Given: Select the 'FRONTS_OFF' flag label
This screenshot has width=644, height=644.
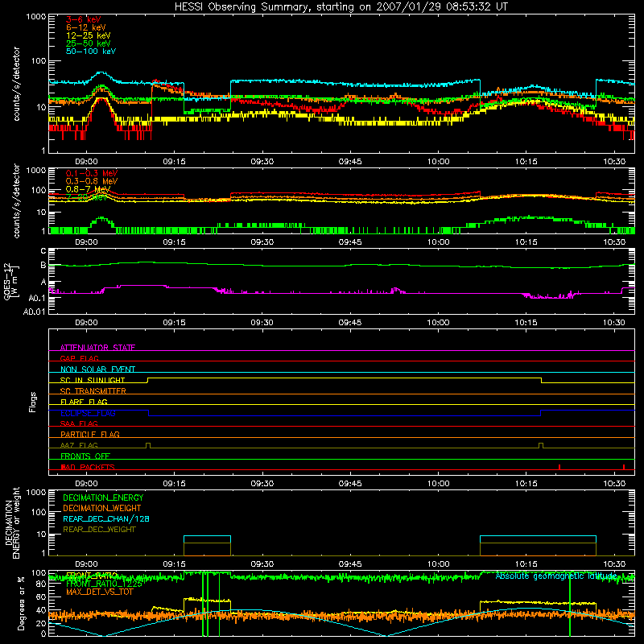Looking at the screenshot, I should 85,456.
